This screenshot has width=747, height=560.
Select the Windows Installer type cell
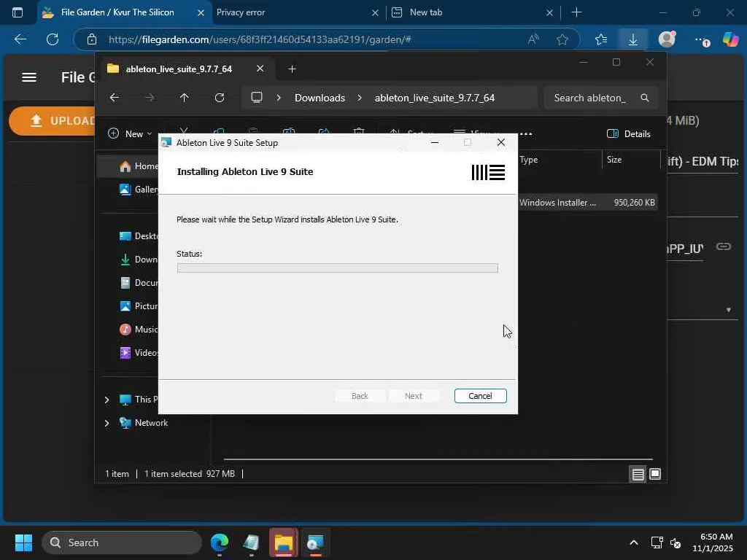[x=557, y=203]
